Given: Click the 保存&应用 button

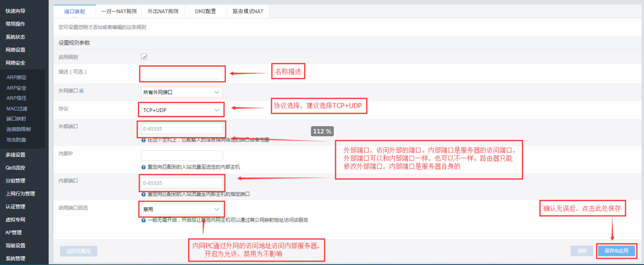Looking at the screenshot, I should tap(616, 251).
